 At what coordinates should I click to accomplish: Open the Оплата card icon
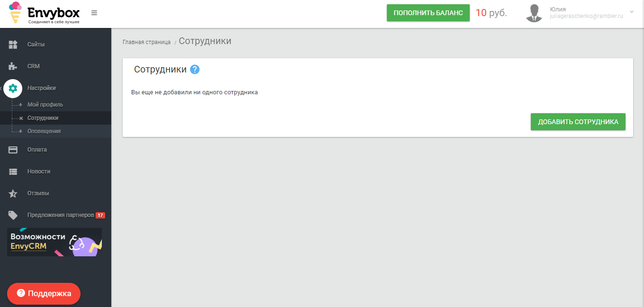click(x=13, y=150)
